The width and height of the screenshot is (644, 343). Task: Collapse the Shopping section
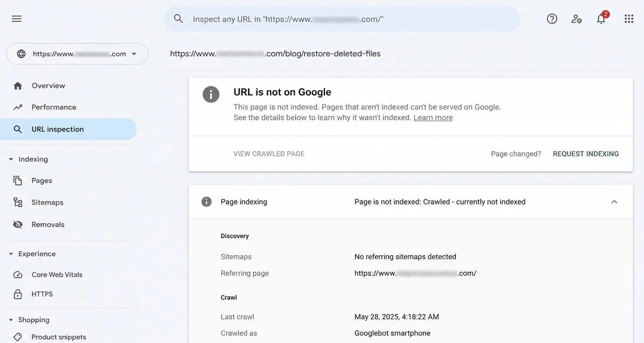pyautogui.click(x=11, y=320)
